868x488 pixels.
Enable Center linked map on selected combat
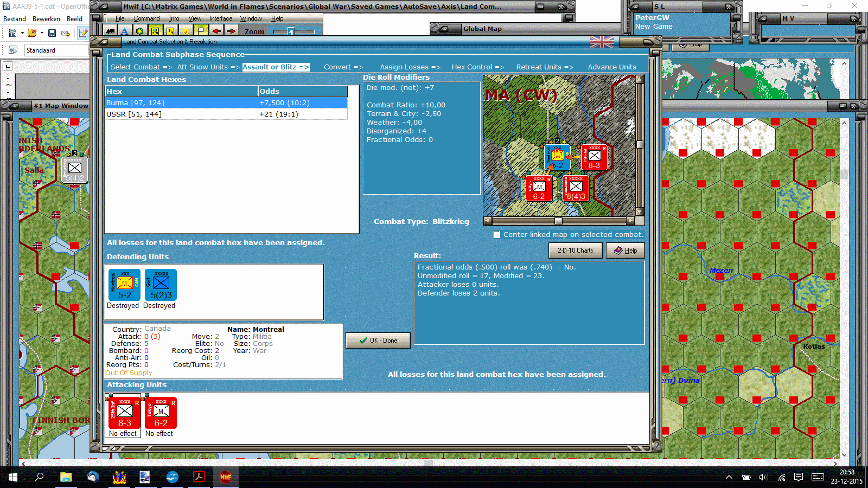(497, 235)
